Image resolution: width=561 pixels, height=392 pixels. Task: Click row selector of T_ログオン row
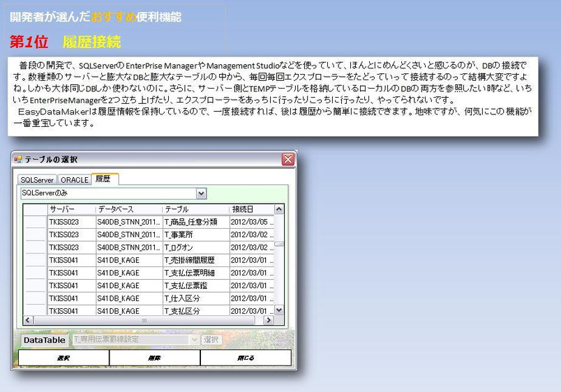click(x=36, y=248)
